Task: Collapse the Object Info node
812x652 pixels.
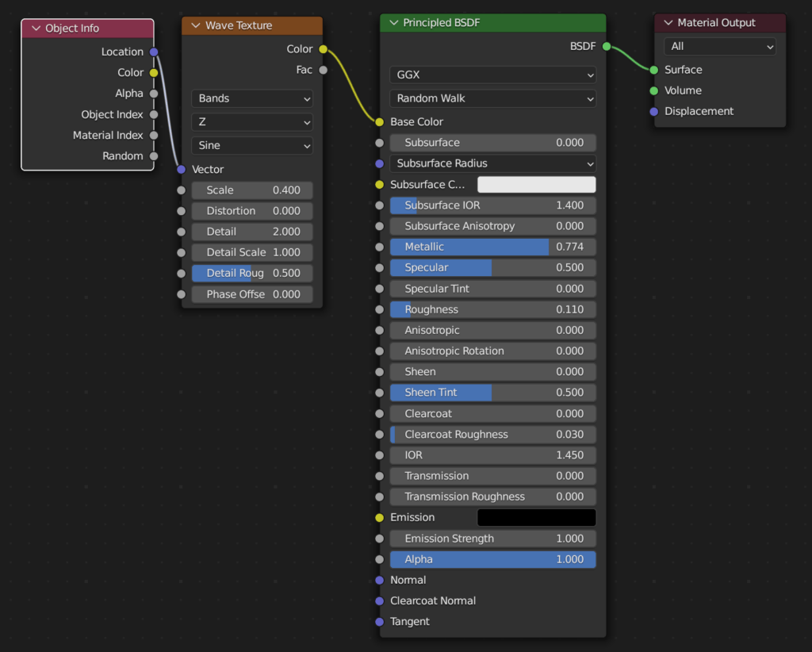Action: 35,28
